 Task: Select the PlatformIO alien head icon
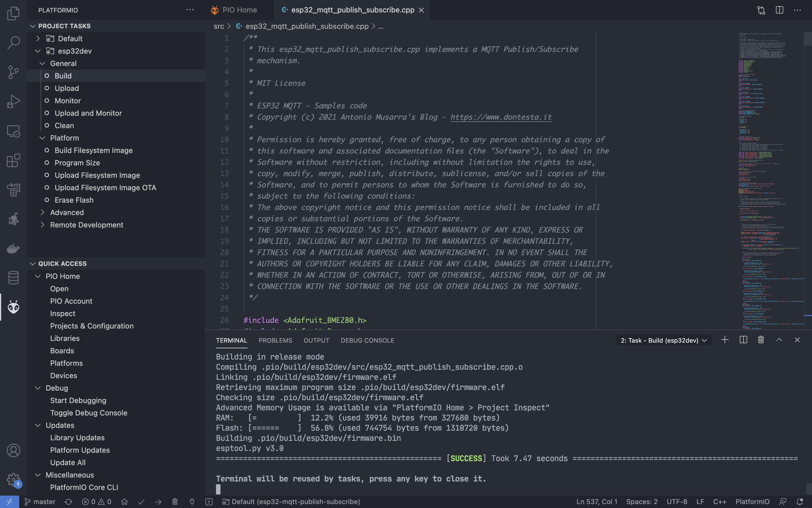14,307
